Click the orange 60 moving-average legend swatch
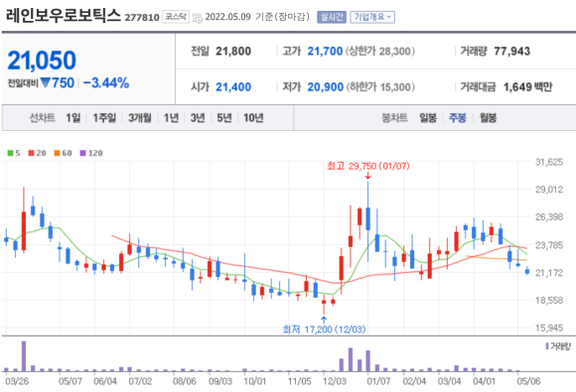Image resolution: width=576 pixels, height=392 pixels. click(x=57, y=153)
